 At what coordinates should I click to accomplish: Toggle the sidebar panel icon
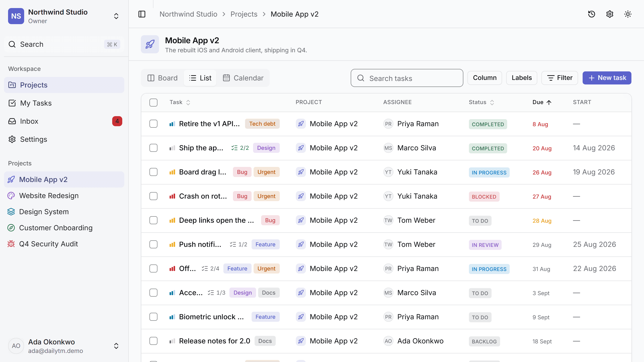coord(142,14)
